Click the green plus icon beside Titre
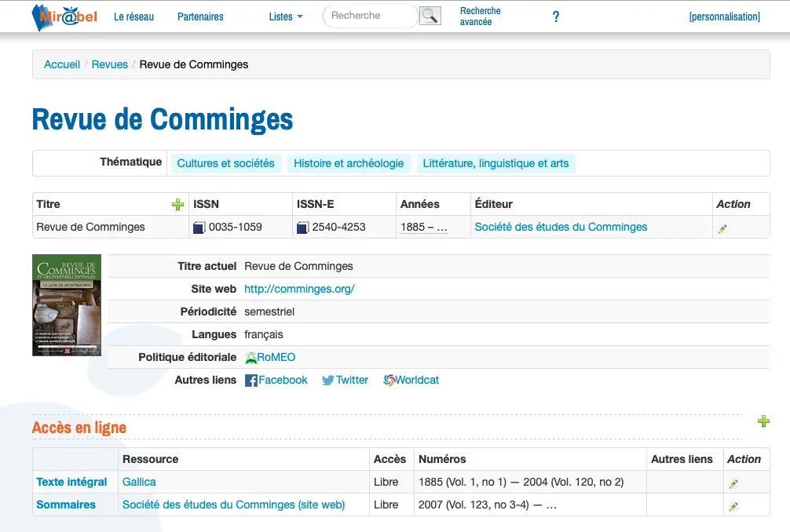This screenshot has width=790, height=532. click(177, 205)
